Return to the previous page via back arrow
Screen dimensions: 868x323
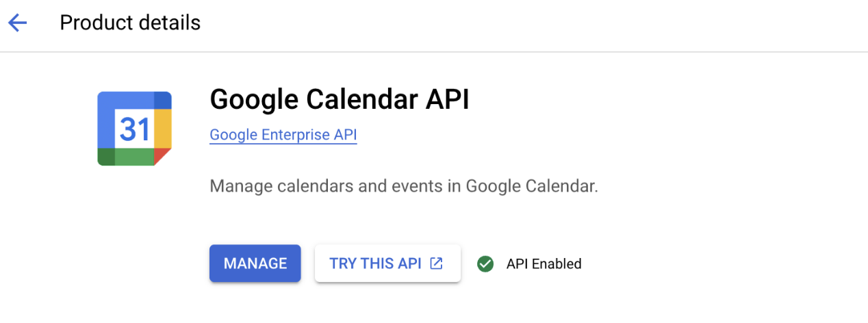(17, 23)
